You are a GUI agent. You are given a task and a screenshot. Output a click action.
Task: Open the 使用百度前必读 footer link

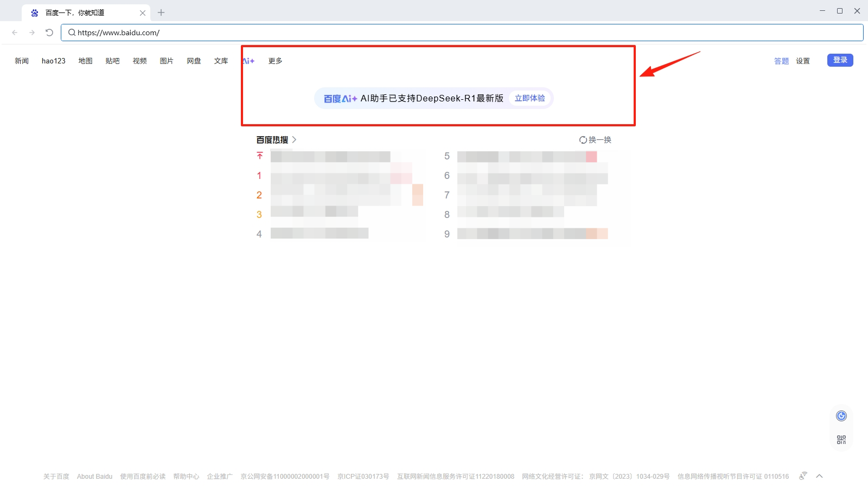click(x=143, y=477)
